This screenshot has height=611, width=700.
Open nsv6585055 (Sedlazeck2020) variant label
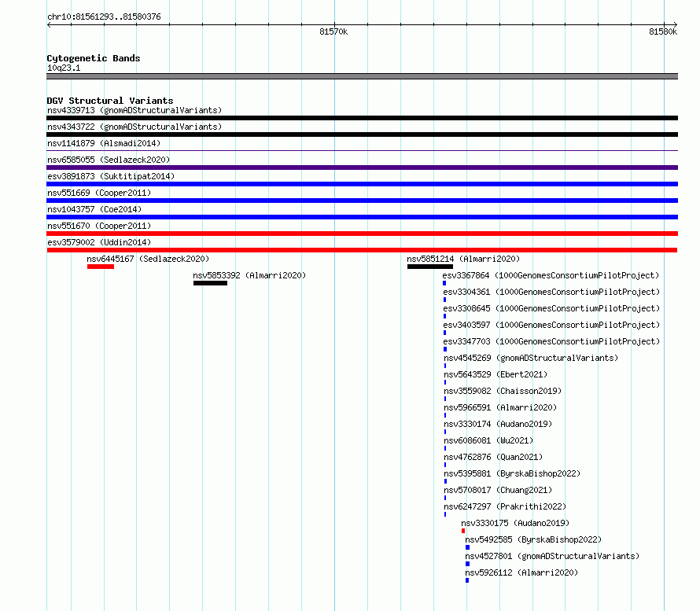point(109,160)
